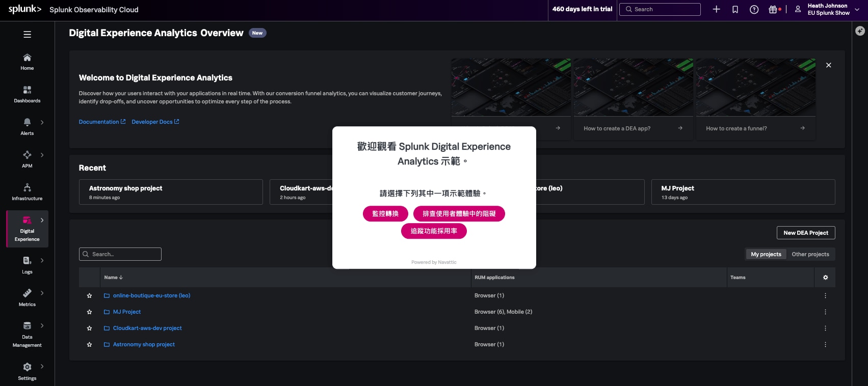Open the hamburger navigation menu
The image size is (868, 386).
27,35
